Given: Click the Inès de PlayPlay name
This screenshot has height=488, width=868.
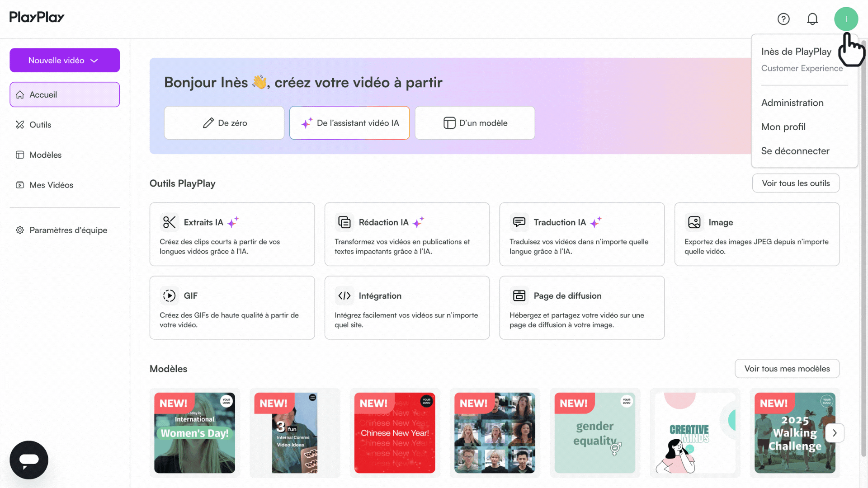Looking at the screenshot, I should coord(796,52).
